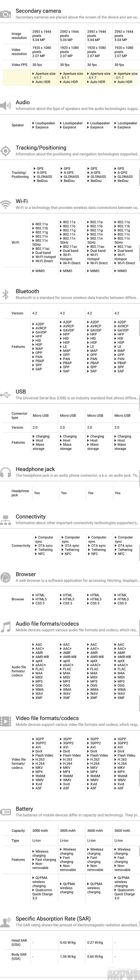Click the film strip video formats icon
Image resolution: width=140 pixels, height=980 pixels.
click(6, 721)
